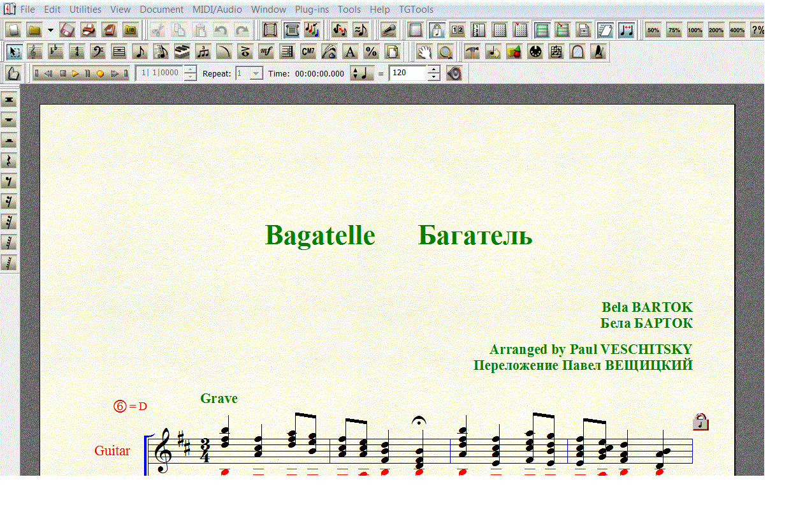Screen dimensions: 812x521
Task: Open the Libraries LIB icon
Action: pos(131,30)
